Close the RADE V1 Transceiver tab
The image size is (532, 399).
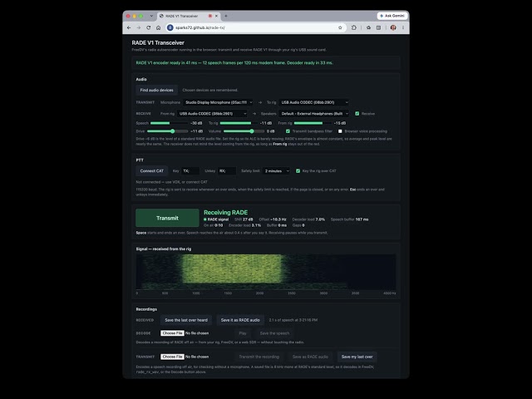point(216,16)
